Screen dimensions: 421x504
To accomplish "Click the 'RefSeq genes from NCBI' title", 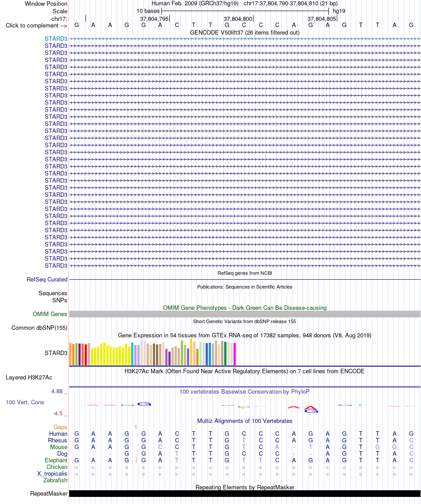I will point(245,273).
